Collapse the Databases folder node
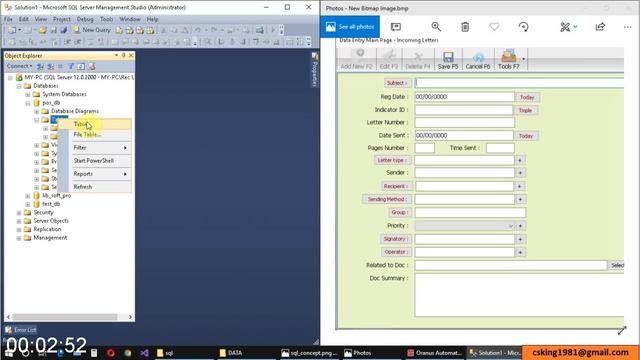 pos(19,86)
